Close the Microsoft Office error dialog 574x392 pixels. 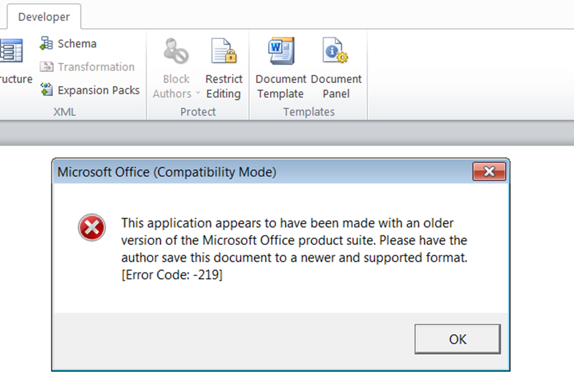click(x=489, y=172)
